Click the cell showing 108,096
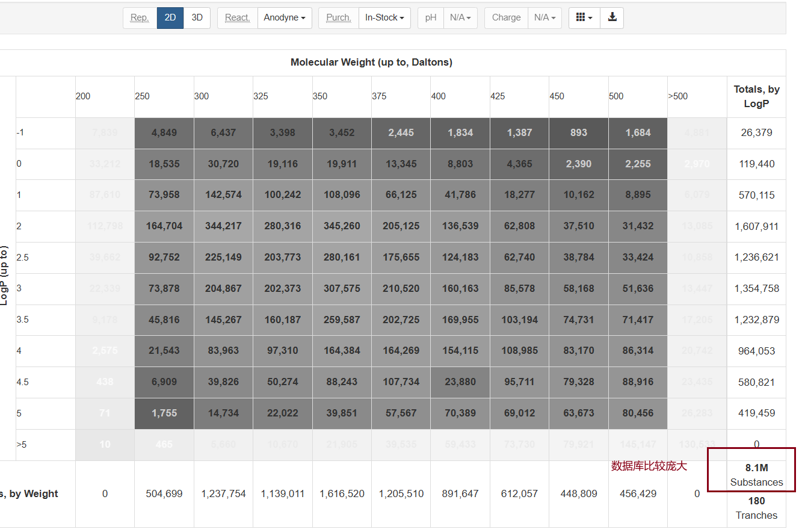The height and width of the screenshot is (532, 799). pyautogui.click(x=342, y=195)
